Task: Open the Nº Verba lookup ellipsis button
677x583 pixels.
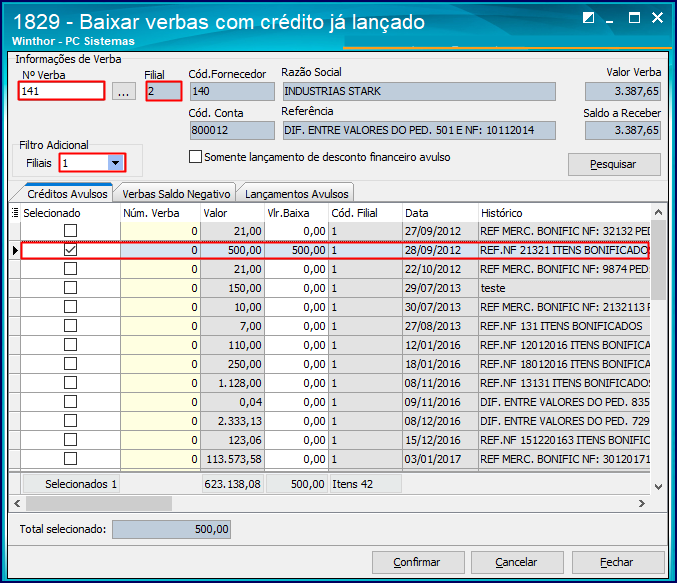Action: pyautogui.click(x=123, y=91)
